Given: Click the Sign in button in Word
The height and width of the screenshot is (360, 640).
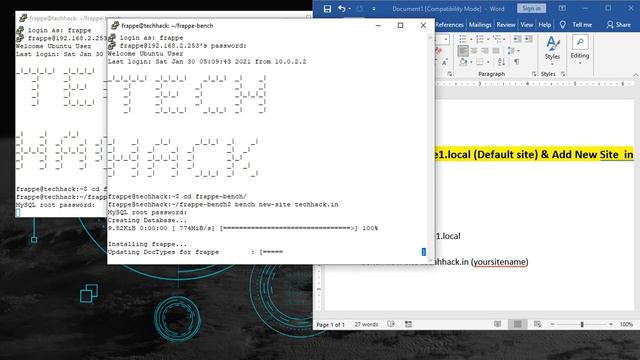Looking at the screenshot, I should pyautogui.click(x=531, y=8).
